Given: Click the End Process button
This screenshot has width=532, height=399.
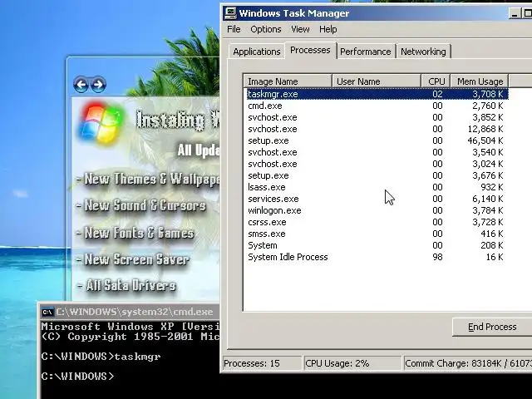Looking at the screenshot, I should 492,327.
